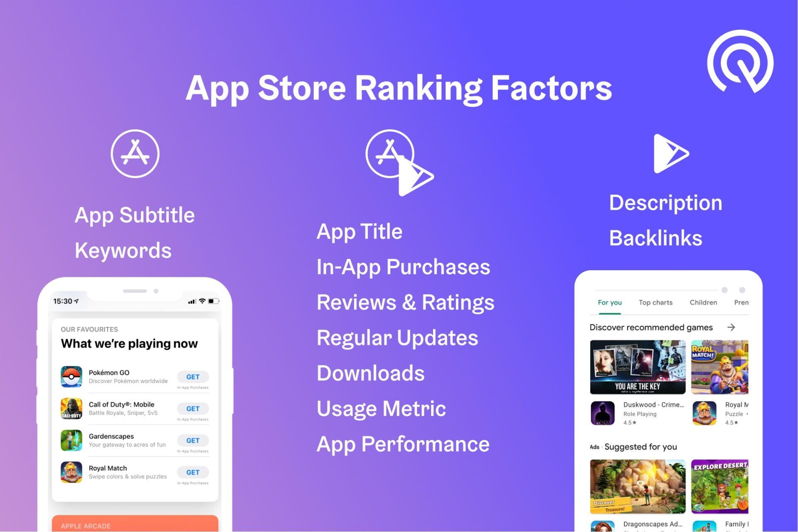The width and height of the screenshot is (798, 532).
Task: Click GET button for Call of Duty Mobile
Action: (x=192, y=409)
